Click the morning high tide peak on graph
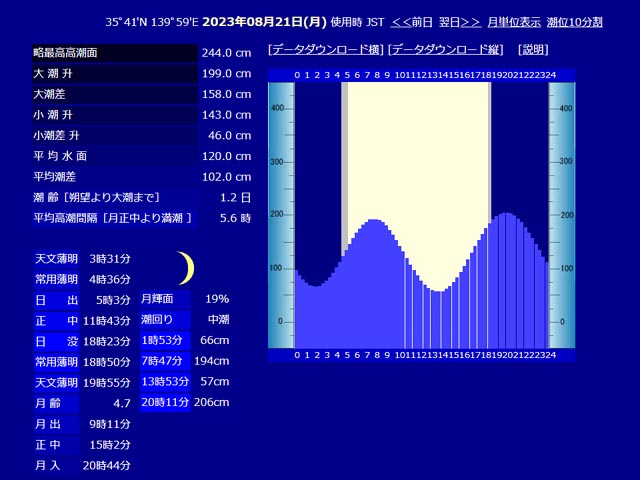 click(x=375, y=221)
